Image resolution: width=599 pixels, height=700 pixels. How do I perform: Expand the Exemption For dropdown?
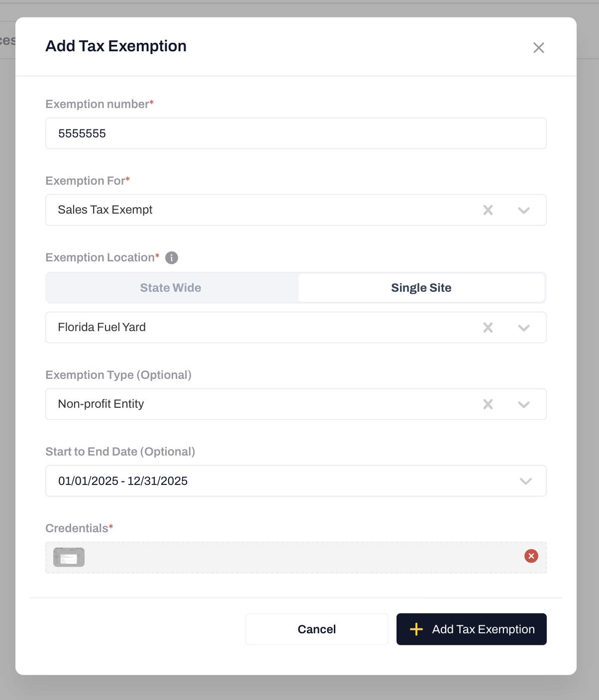(x=524, y=210)
